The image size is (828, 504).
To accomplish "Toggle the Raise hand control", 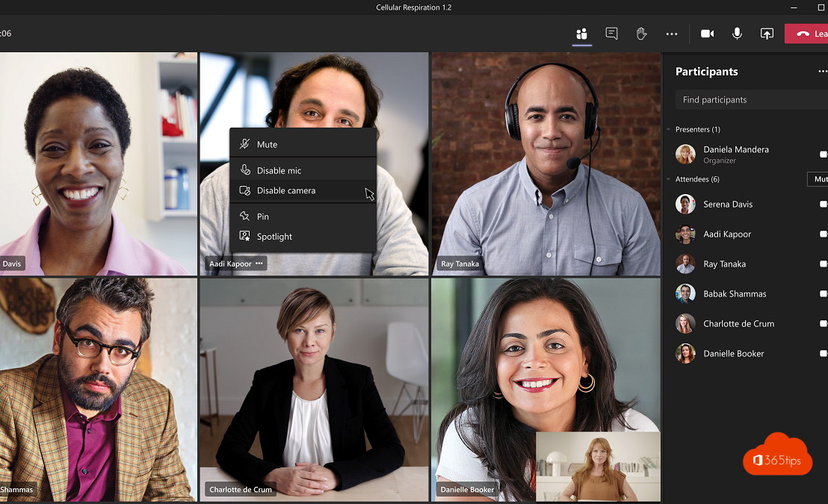I will click(x=641, y=34).
